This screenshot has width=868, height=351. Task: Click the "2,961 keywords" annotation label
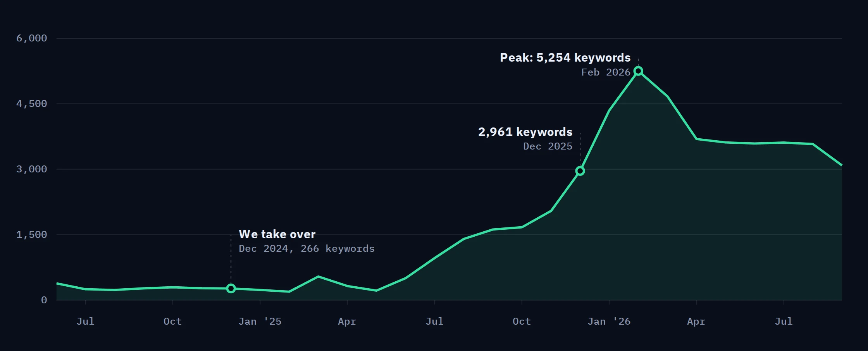pyautogui.click(x=525, y=132)
